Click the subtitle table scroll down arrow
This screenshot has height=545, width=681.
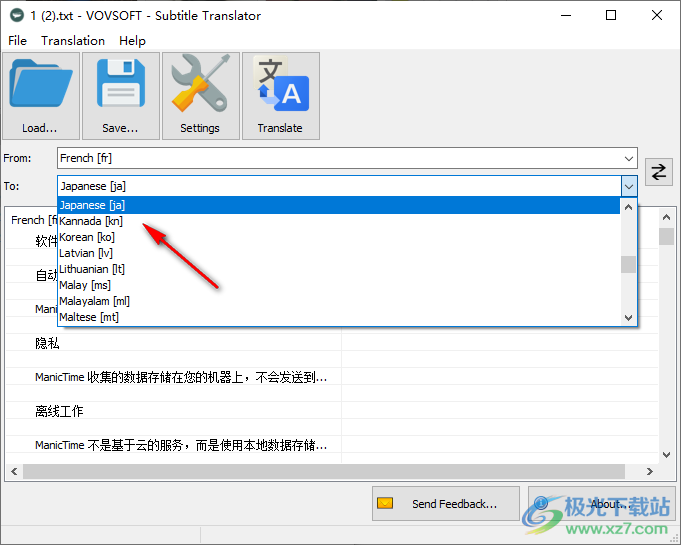[x=666, y=455]
